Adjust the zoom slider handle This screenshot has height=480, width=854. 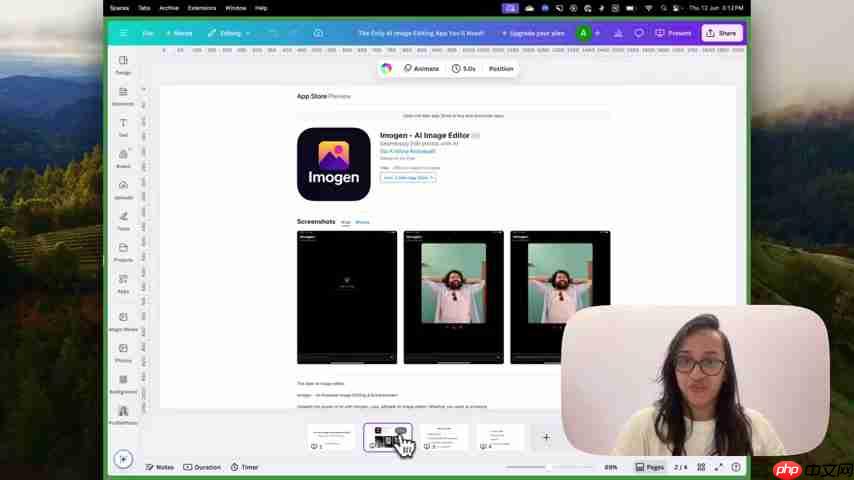(548, 467)
